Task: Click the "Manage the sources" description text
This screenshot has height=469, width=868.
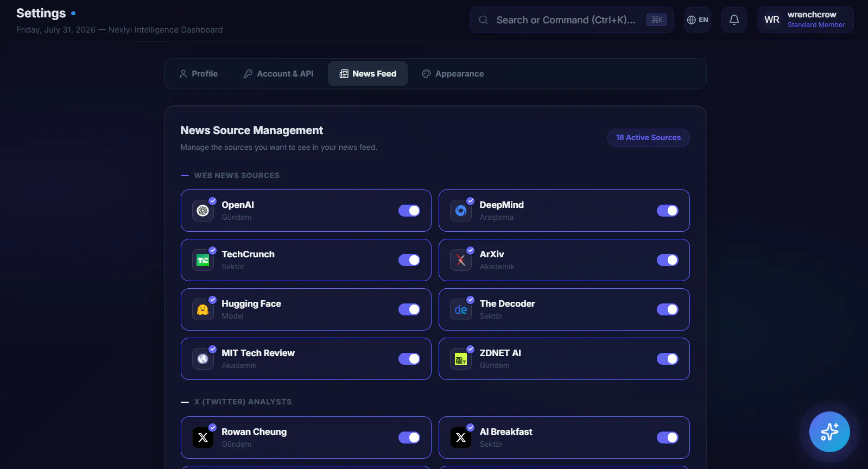Action: point(278,147)
